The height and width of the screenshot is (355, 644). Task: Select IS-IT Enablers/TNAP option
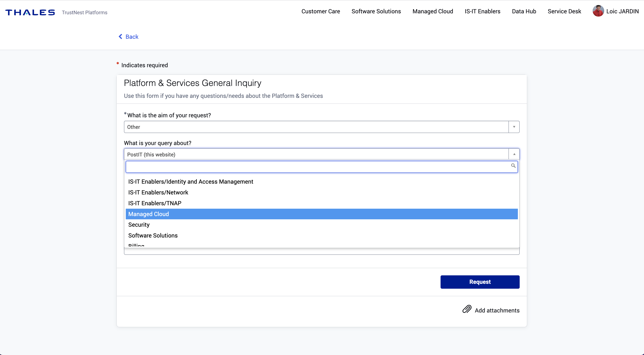(321, 203)
